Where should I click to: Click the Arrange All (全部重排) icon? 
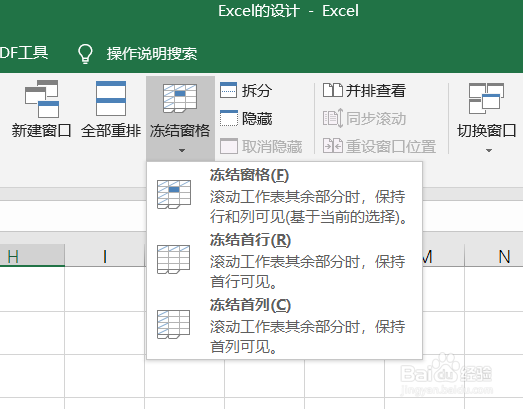(x=111, y=98)
